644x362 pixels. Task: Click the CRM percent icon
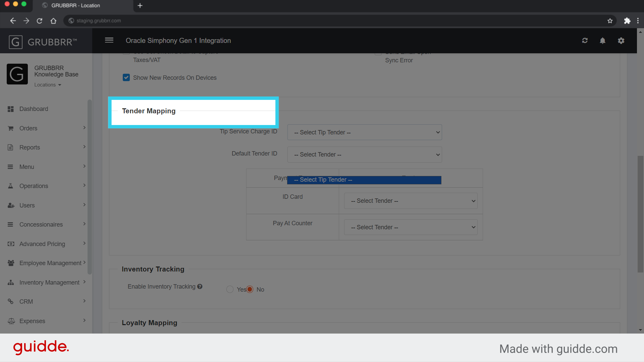11,302
